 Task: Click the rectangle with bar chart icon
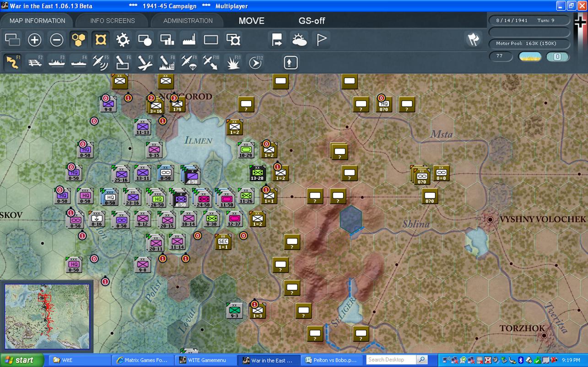(167, 40)
